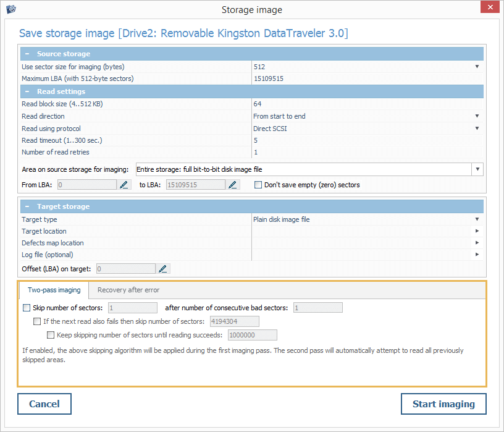Enable Don't save empty sectors checkbox
The width and height of the screenshot is (504, 432).
pos(258,184)
